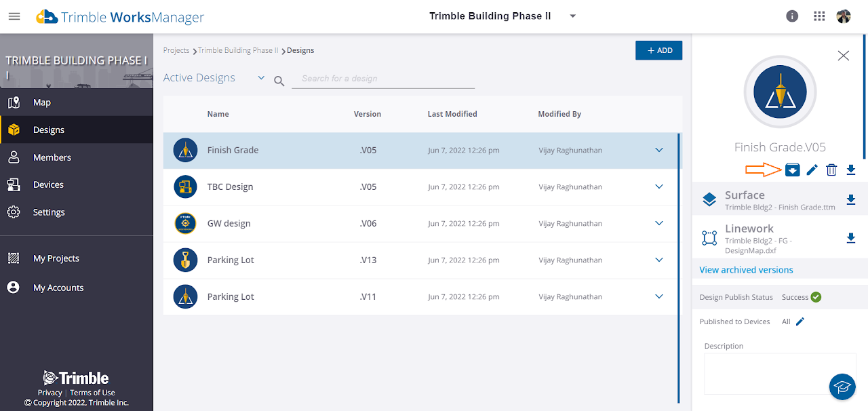Open the Privacy link in footer

pos(50,393)
